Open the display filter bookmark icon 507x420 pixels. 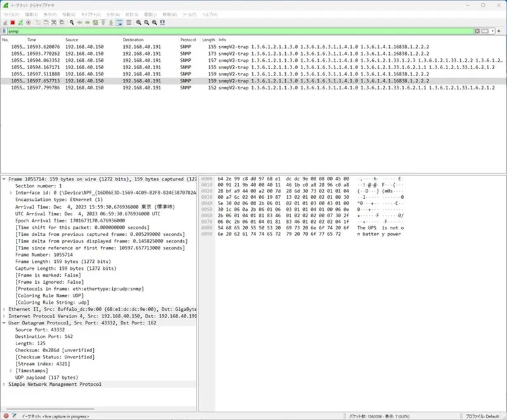4,31
